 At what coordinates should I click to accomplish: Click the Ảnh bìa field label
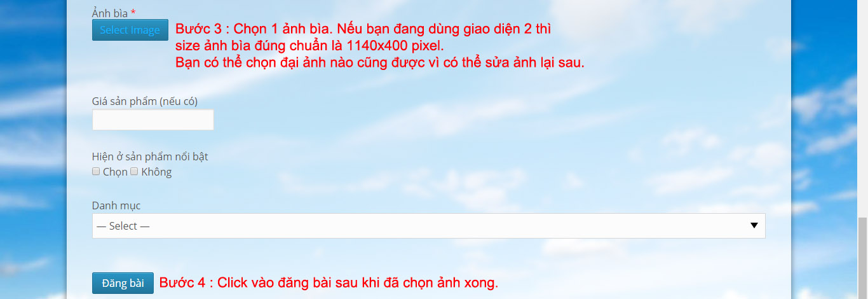[x=110, y=12]
